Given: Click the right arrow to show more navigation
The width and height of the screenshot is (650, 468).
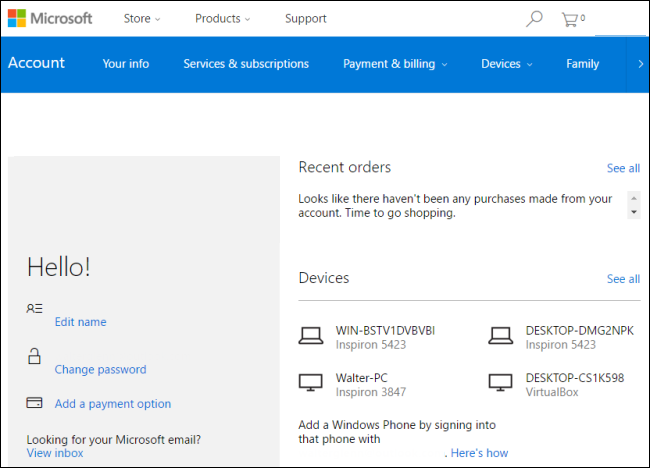Looking at the screenshot, I should click(640, 64).
